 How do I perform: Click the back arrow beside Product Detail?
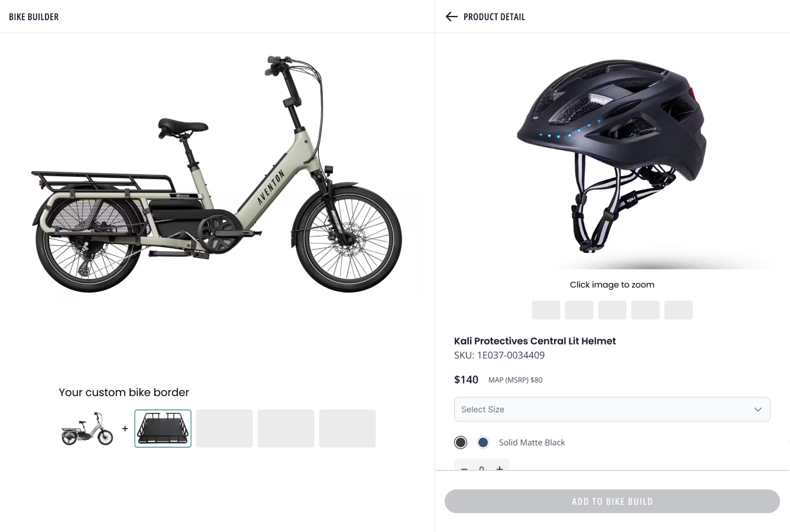click(452, 17)
